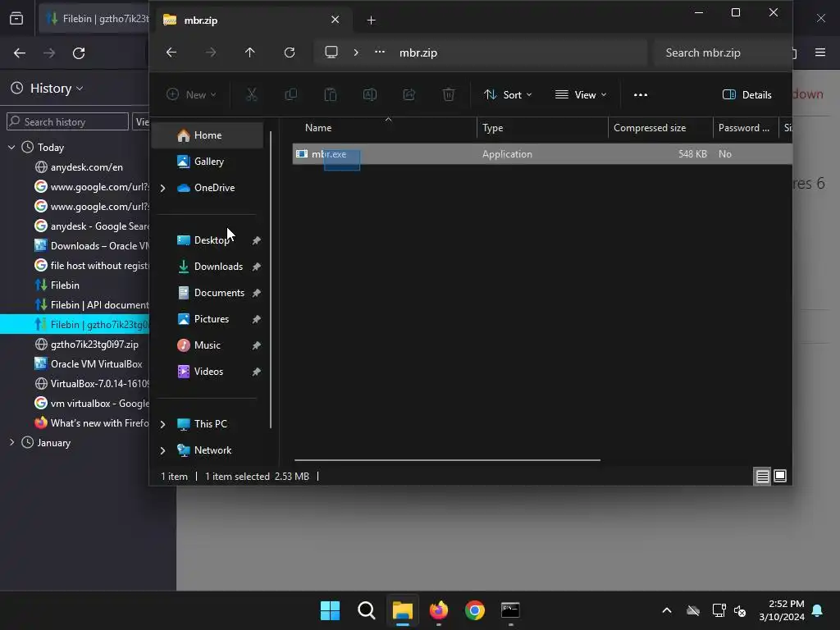
Task: Click address bar breadcrumb chevron
Action: tap(356, 52)
